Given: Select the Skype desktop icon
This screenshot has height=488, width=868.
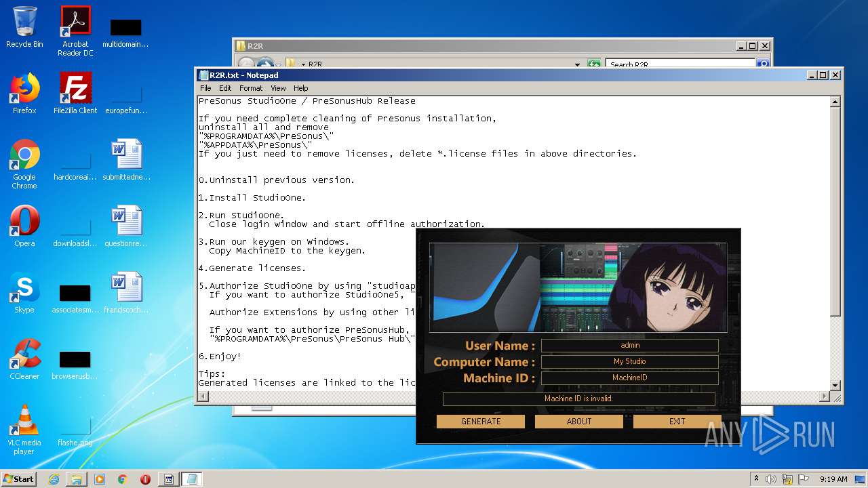Looking at the screenshot, I should click(24, 293).
